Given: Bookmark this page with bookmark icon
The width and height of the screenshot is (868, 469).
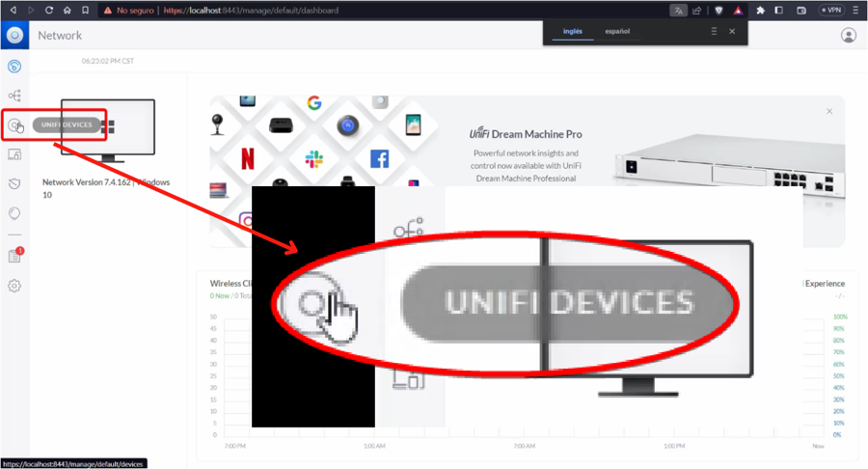Looking at the screenshot, I should point(85,10).
